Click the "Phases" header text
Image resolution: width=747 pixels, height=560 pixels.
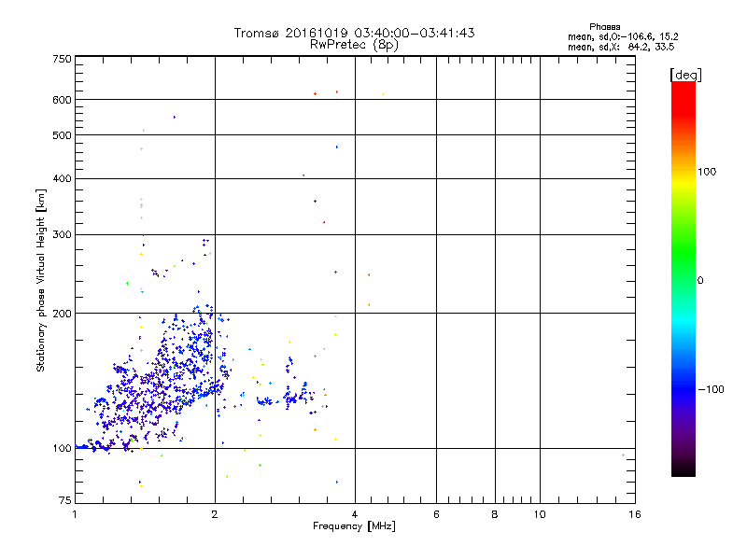pos(604,27)
